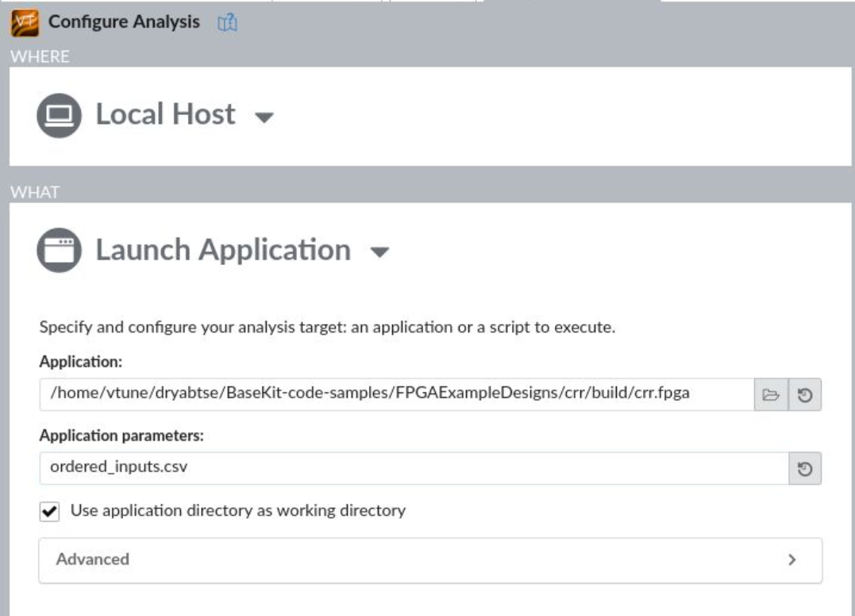855x616 pixels.
Task: Open the help icon beside Configure Analysis
Action: 227,23
